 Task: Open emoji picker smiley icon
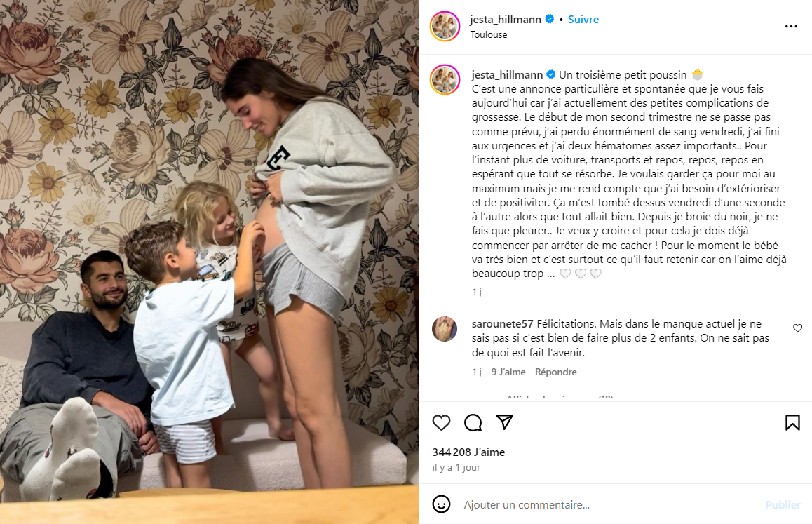[441, 504]
